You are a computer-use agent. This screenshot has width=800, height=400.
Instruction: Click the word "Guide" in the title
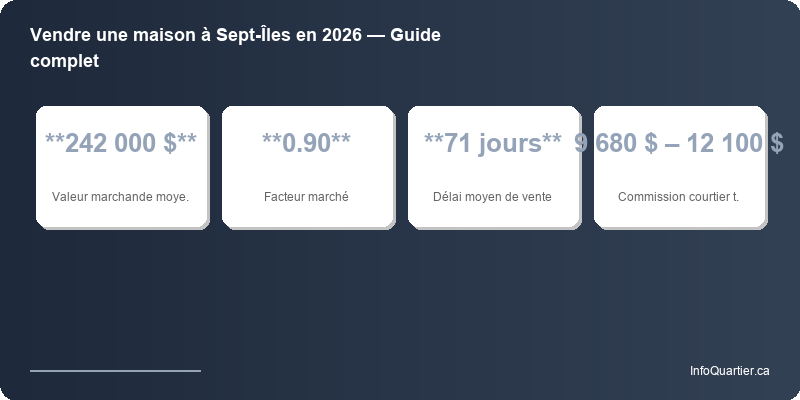click(x=417, y=35)
